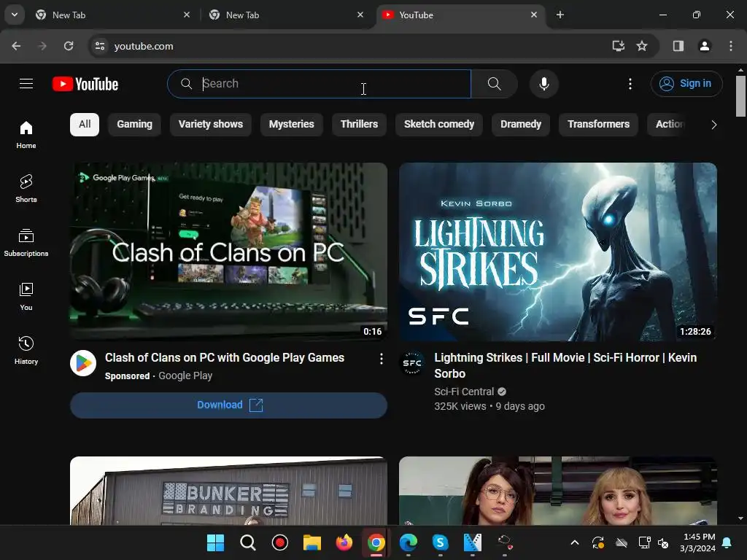Click the Sign in button
Screen dimensions: 747x560
pos(686,84)
